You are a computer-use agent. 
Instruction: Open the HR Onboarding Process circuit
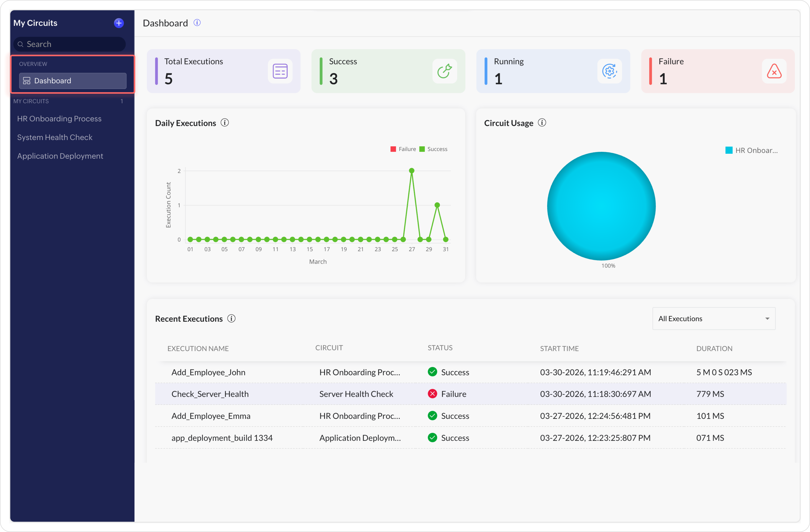click(x=59, y=118)
